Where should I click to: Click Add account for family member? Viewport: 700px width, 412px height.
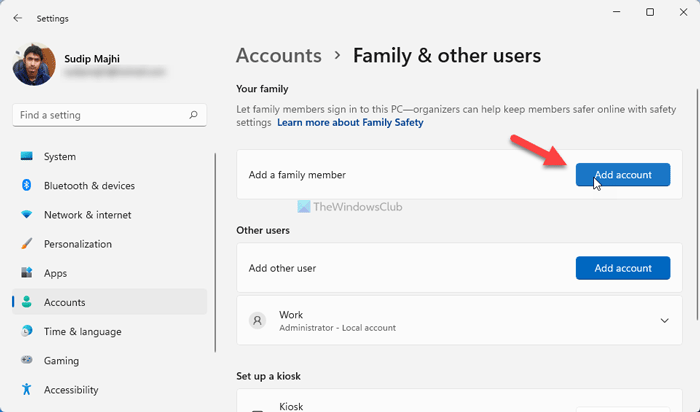coord(623,175)
